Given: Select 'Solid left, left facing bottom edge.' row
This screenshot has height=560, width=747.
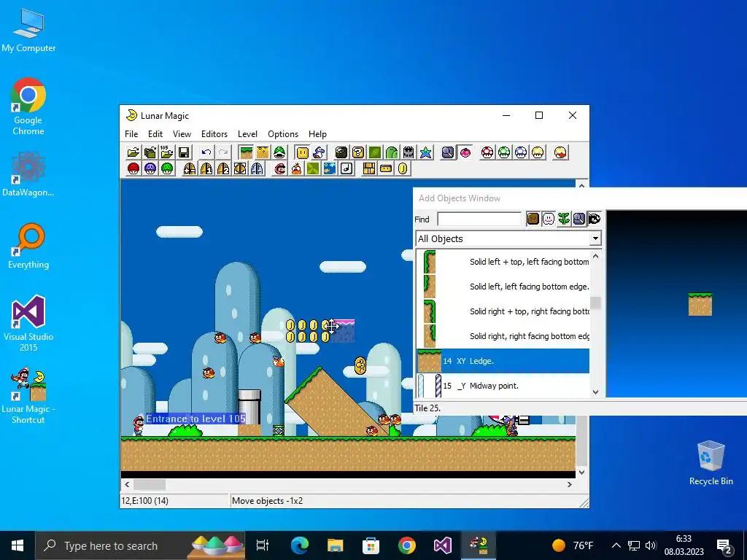Looking at the screenshot, I should click(503, 287).
